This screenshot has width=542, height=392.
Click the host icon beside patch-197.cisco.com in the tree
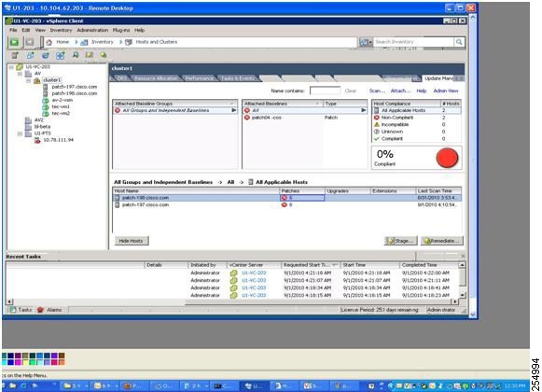click(x=46, y=87)
